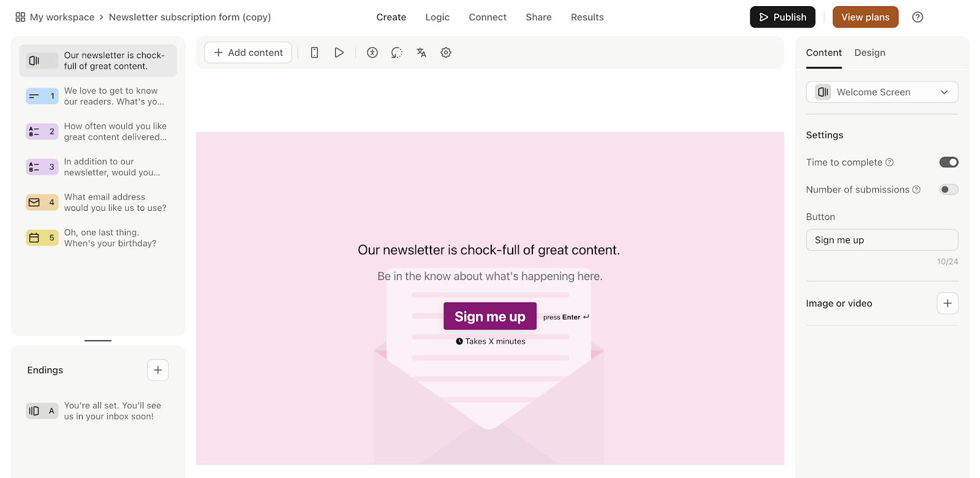This screenshot has height=478, width=980.
Task: Click the View plans button
Action: tap(865, 17)
